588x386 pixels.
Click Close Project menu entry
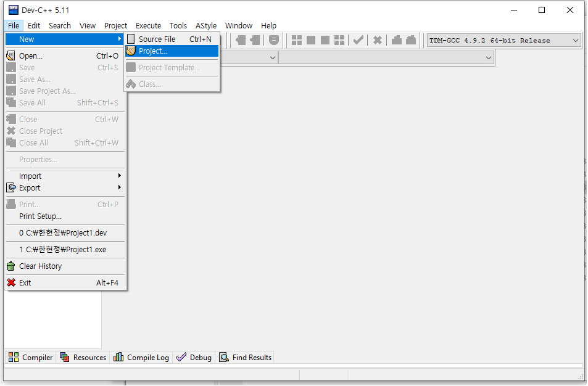point(65,131)
